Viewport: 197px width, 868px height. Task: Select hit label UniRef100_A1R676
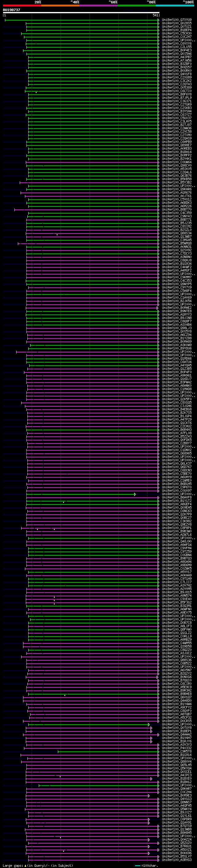coord(177,193)
